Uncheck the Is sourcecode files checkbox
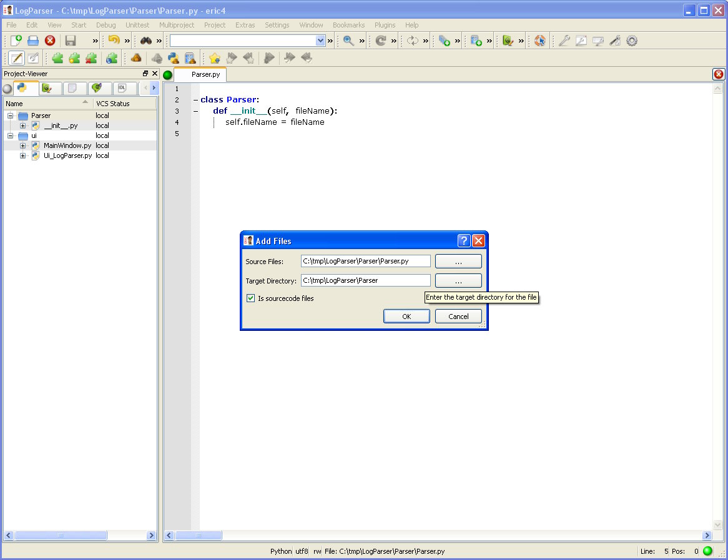The height and width of the screenshot is (560, 728). (x=251, y=298)
